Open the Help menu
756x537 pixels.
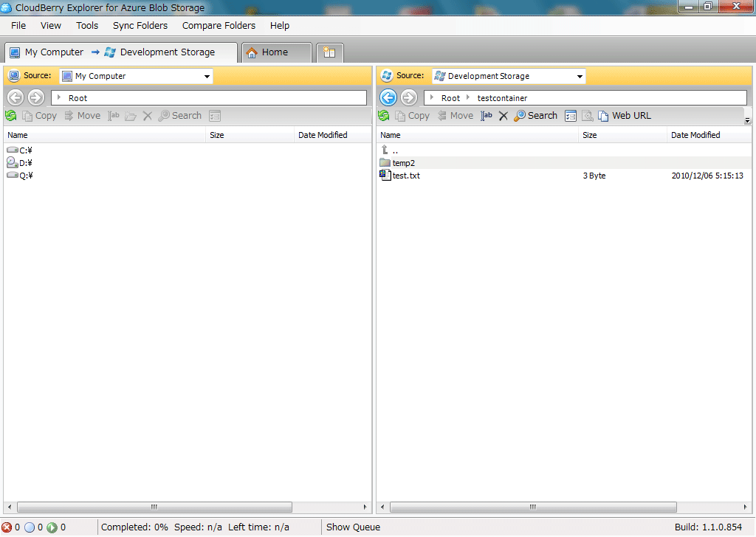pos(280,26)
